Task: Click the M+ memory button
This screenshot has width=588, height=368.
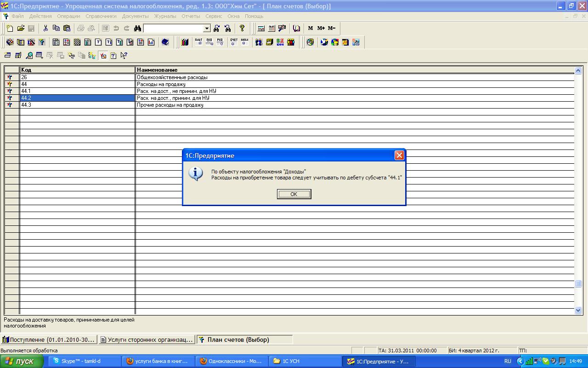Action: (x=321, y=29)
